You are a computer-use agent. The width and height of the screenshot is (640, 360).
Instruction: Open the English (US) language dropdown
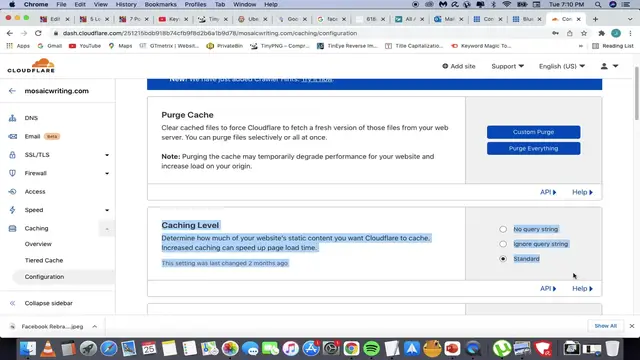pos(562,66)
